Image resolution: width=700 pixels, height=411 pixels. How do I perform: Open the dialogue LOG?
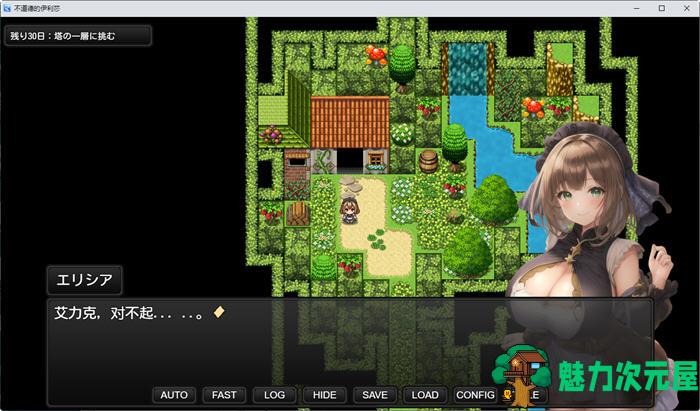pyautogui.click(x=274, y=395)
